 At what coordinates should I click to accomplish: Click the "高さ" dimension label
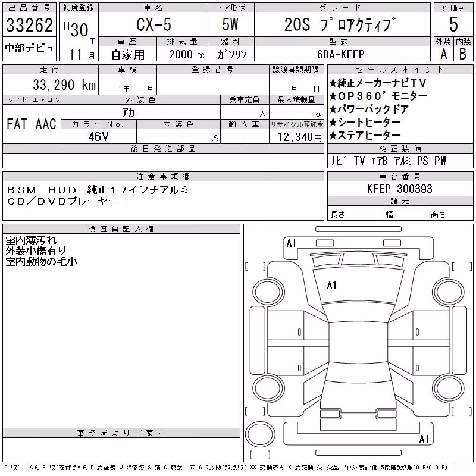click(438, 215)
